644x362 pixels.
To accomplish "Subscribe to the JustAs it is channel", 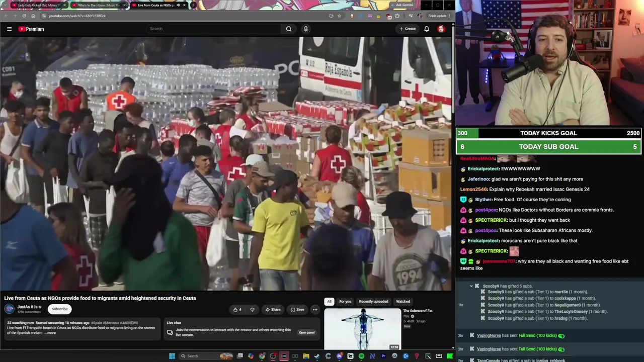I will (59, 309).
